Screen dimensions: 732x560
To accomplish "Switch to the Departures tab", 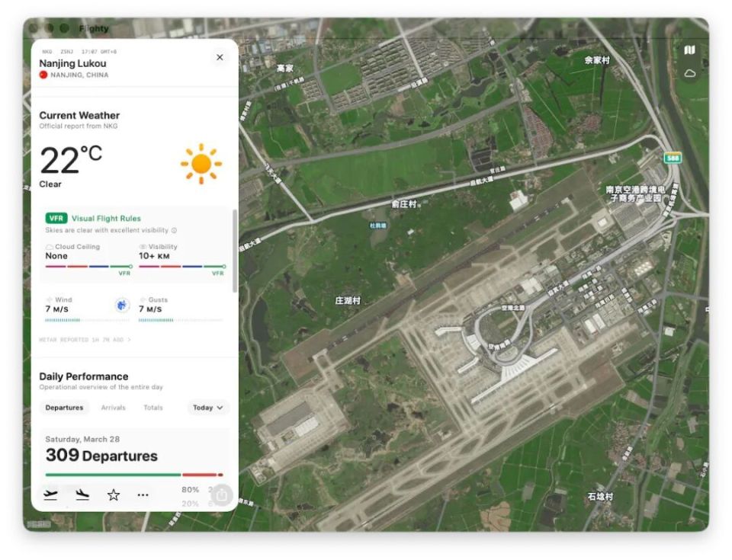I will tap(64, 408).
